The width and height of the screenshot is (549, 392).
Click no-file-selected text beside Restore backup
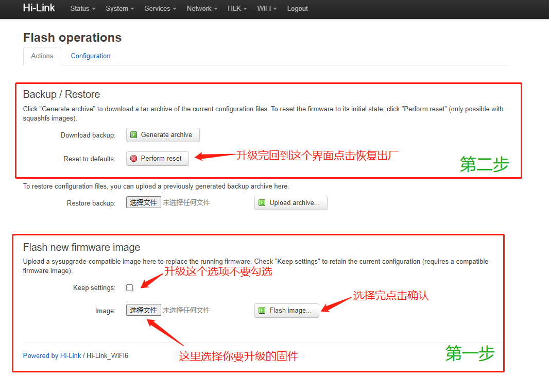[x=186, y=202]
